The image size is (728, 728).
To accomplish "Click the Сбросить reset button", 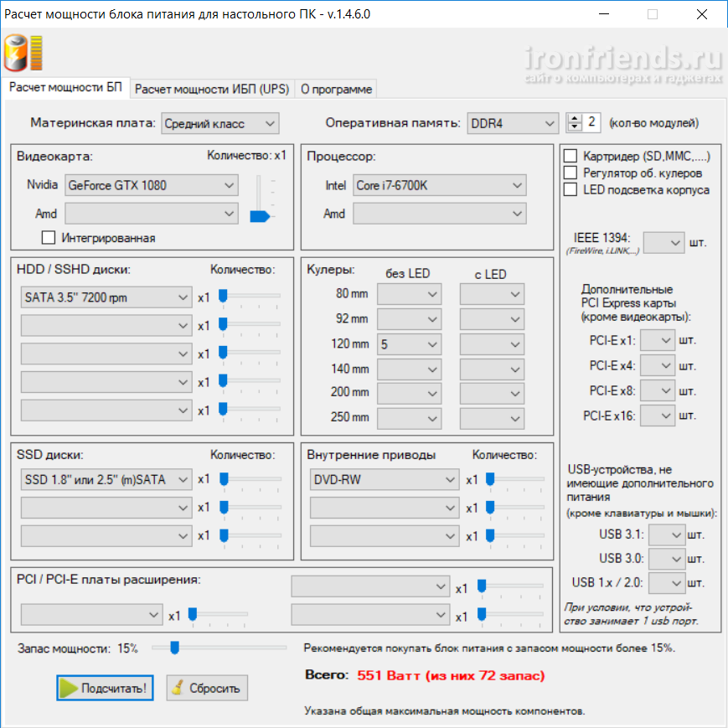I will (207, 689).
